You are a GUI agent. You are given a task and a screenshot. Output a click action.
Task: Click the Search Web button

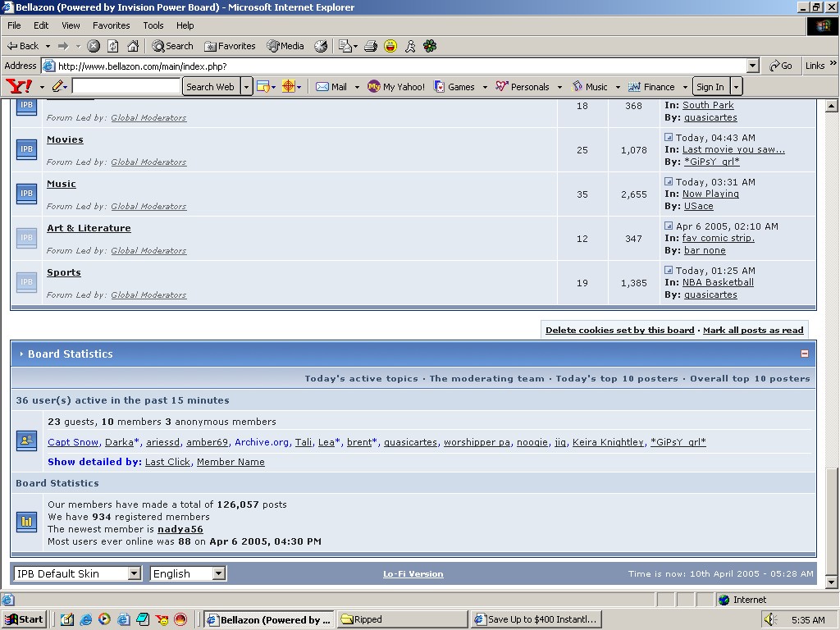click(210, 86)
